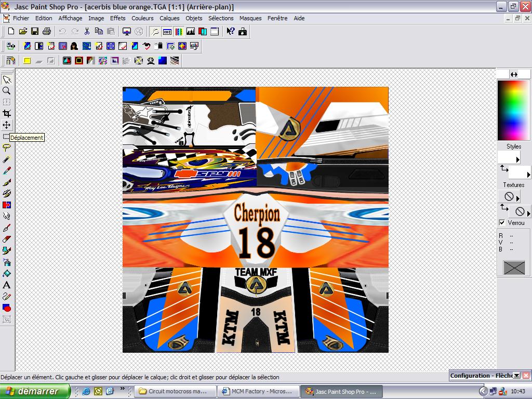Open the Calques menu
The height and width of the screenshot is (399, 532).
(x=169, y=18)
